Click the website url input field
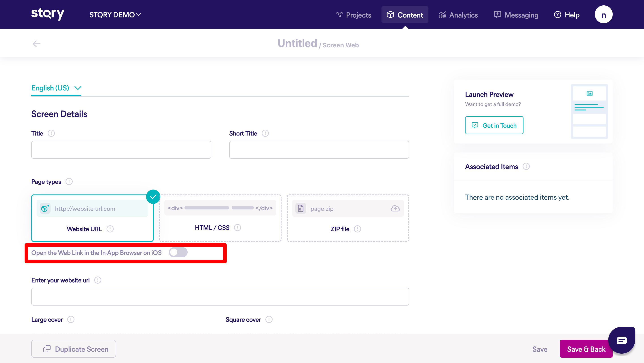644x363 pixels. [x=220, y=297]
